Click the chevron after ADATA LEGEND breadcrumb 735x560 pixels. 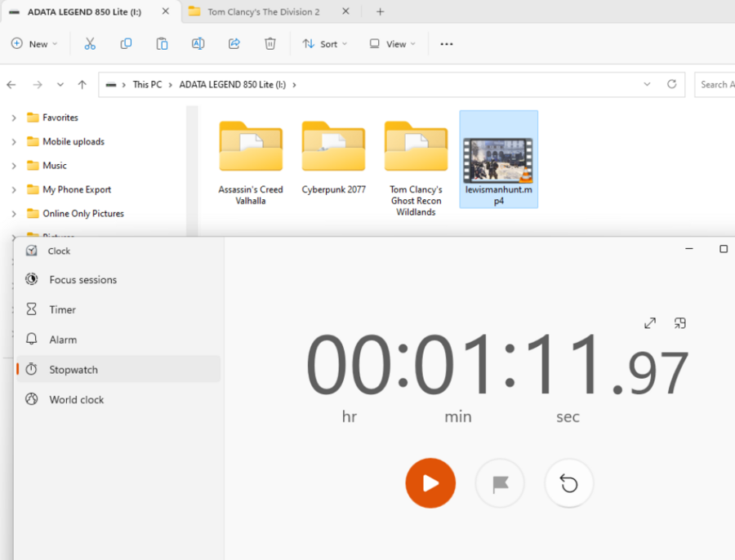click(x=294, y=85)
